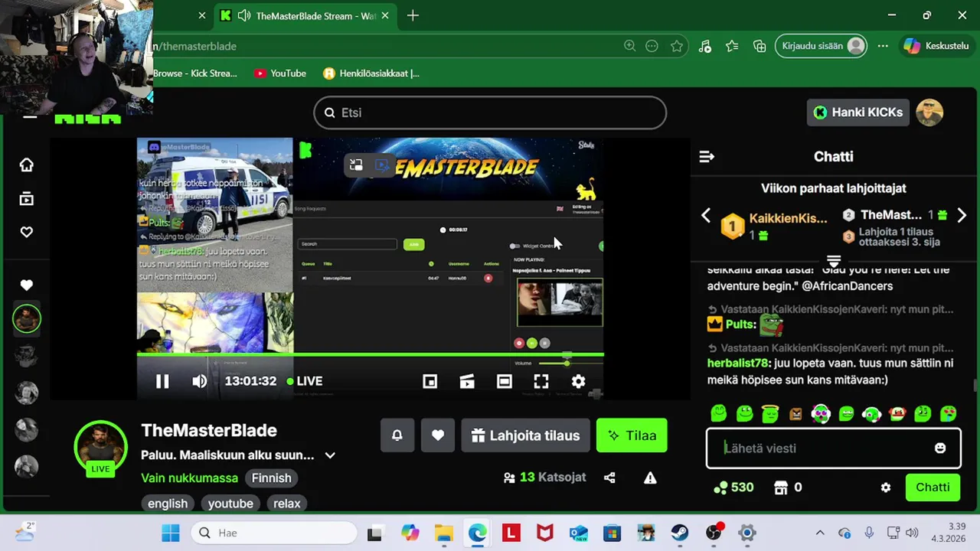Image resolution: width=980 pixels, height=551 pixels.
Task: Open Steam from the taskbar
Action: point(679,533)
